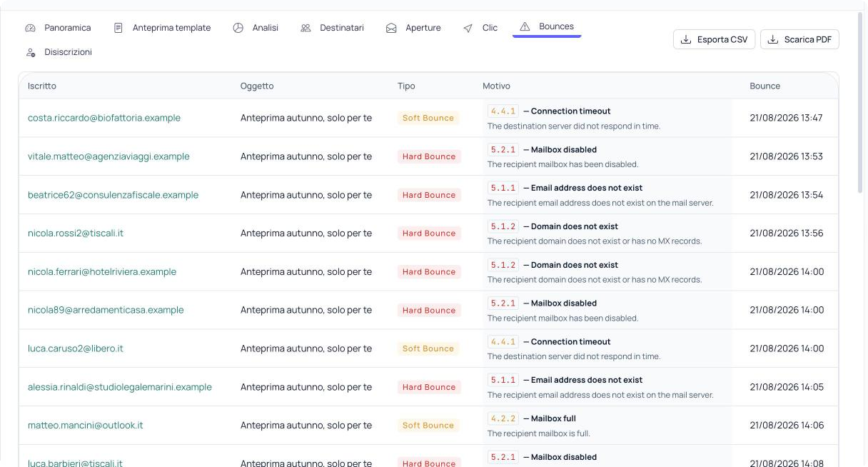Click the Tipo column header
This screenshot has width=868, height=467.
406,86
